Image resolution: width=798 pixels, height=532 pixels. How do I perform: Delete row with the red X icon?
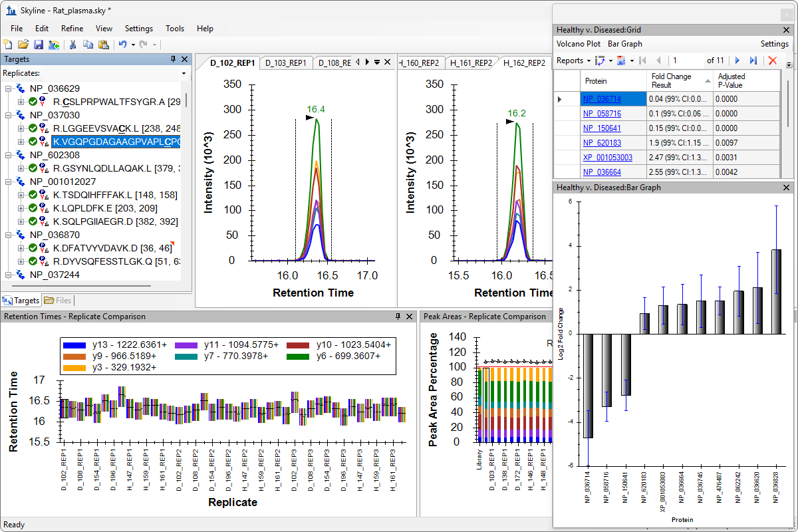point(772,61)
